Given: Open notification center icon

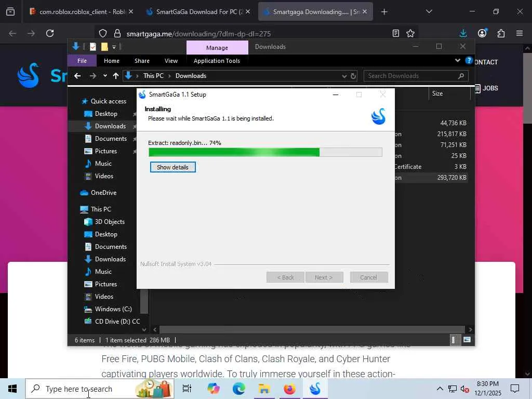Looking at the screenshot, I should [x=515, y=389].
